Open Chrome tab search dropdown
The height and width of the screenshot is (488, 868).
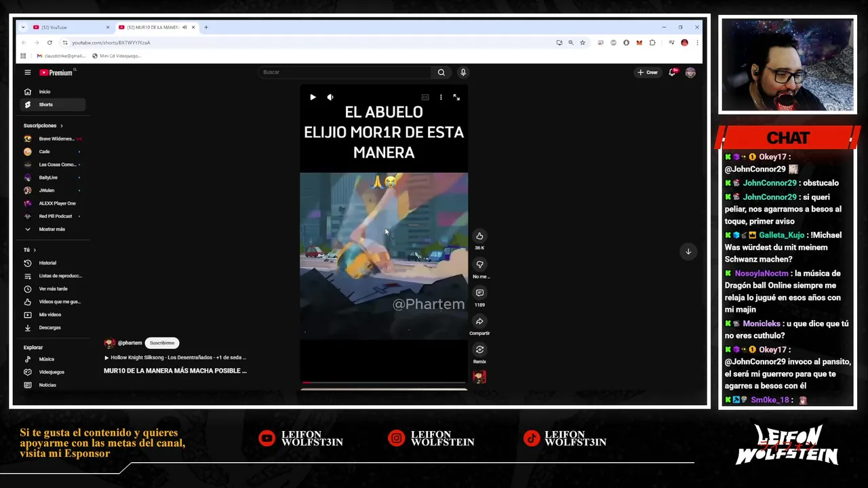[23, 27]
